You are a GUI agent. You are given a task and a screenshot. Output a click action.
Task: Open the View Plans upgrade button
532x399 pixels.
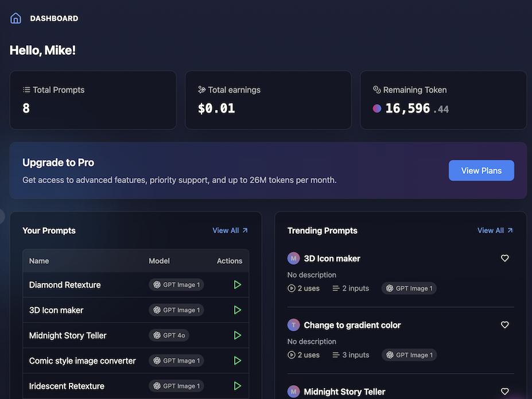coord(481,171)
